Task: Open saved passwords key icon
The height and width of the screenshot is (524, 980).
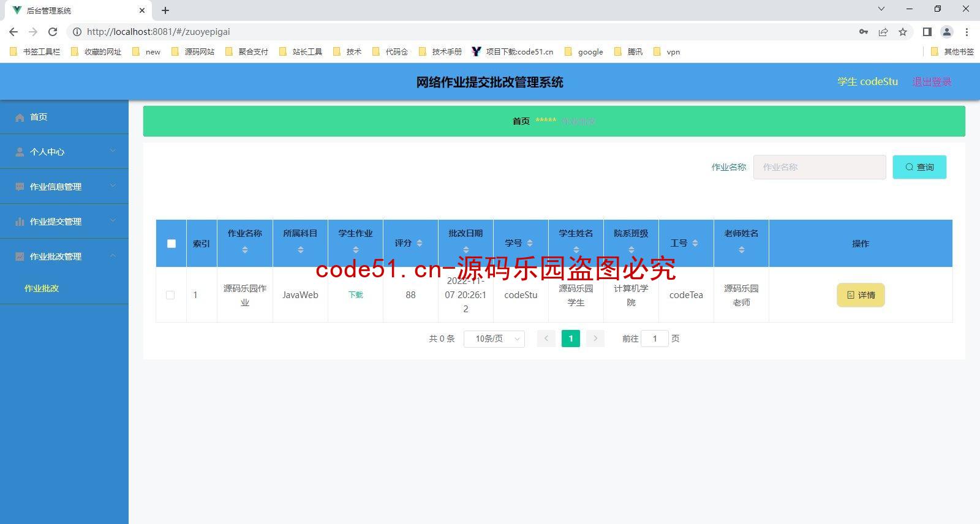Action: 864,32
